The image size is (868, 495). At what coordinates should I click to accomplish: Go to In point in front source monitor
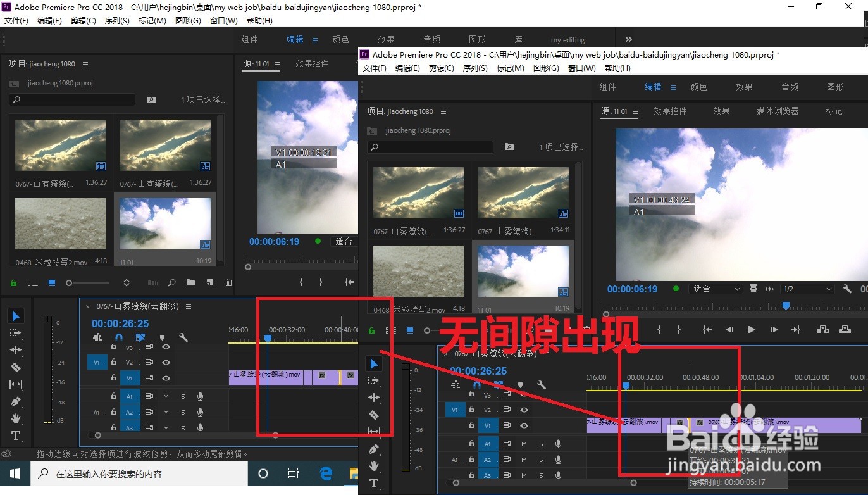[708, 329]
